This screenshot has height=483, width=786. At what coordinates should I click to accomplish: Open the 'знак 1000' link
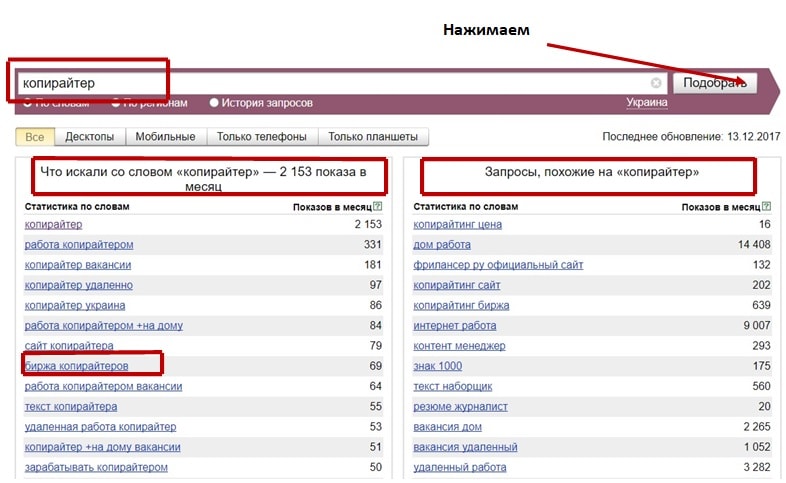click(x=438, y=366)
